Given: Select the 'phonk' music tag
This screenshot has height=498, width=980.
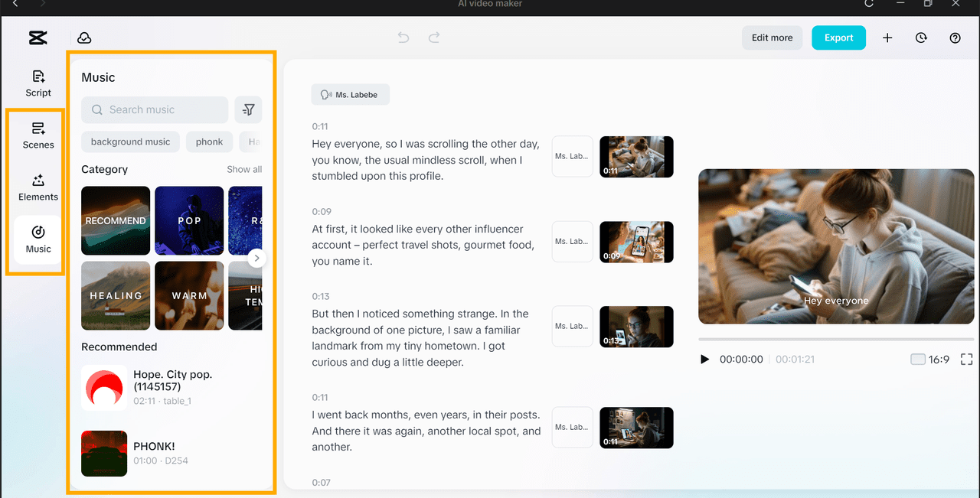Looking at the screenshot, I should point(209,142).
